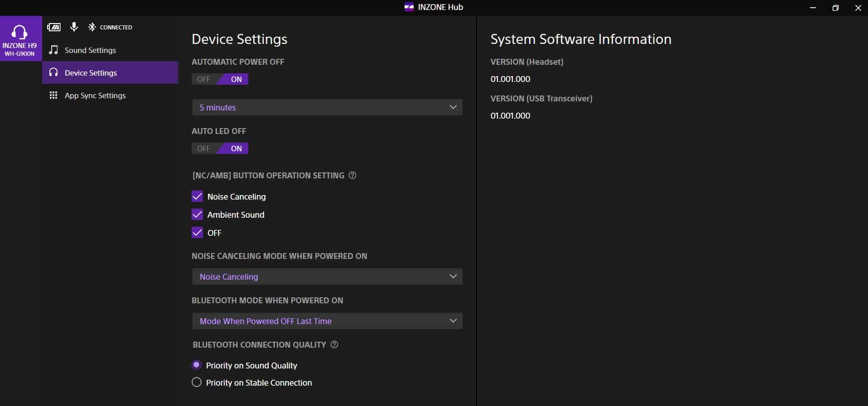Click the microphone status icon
Viewport: 868px width, 406px height.
click(x=74, y=27)
